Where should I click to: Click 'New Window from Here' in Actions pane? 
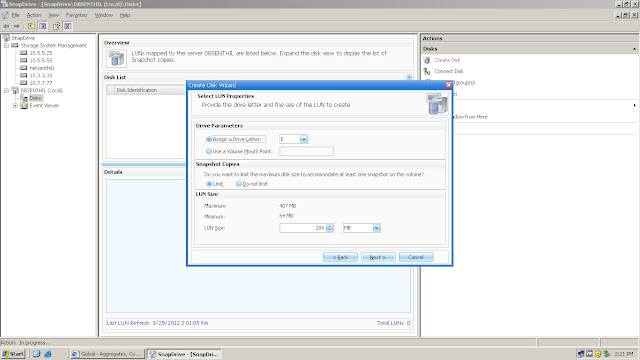click(x=470, y=117)
